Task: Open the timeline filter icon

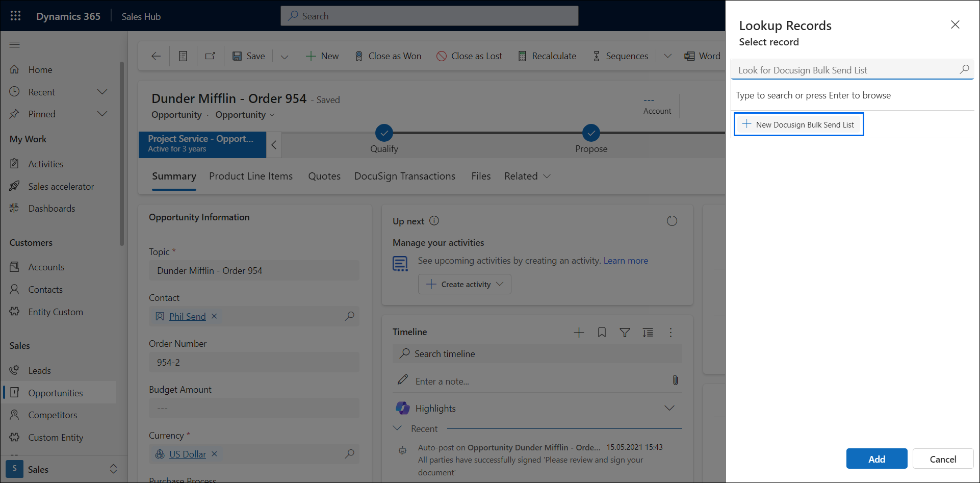Action: (x=625, y=333)
